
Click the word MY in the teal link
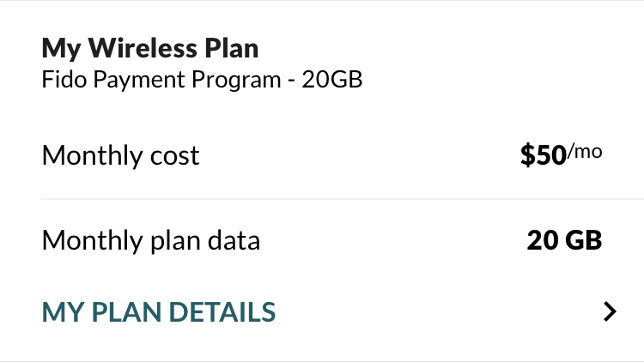pos(59,311)
